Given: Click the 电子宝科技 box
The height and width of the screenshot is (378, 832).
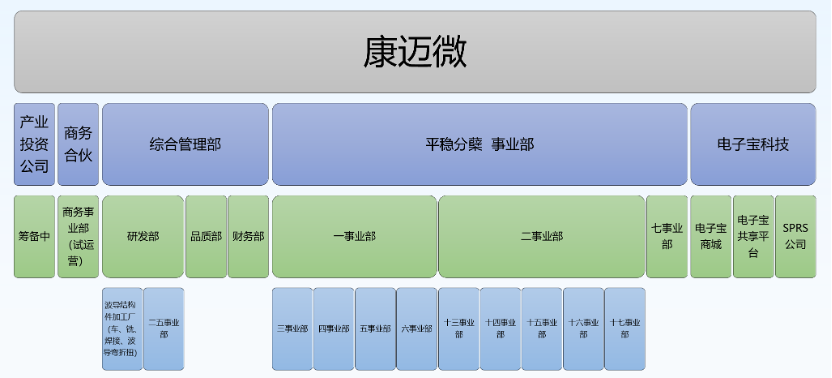Looking at the screenshot, I should coord(753,144).
